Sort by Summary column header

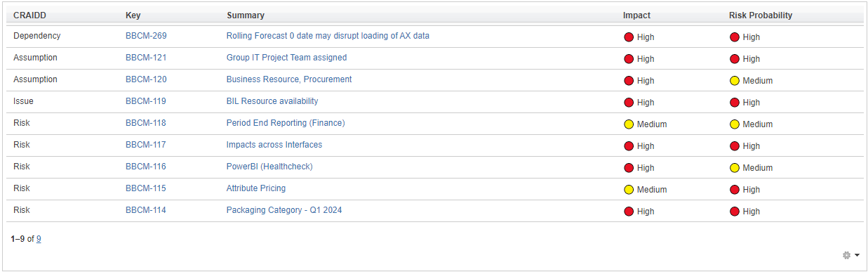pos(246,15)
